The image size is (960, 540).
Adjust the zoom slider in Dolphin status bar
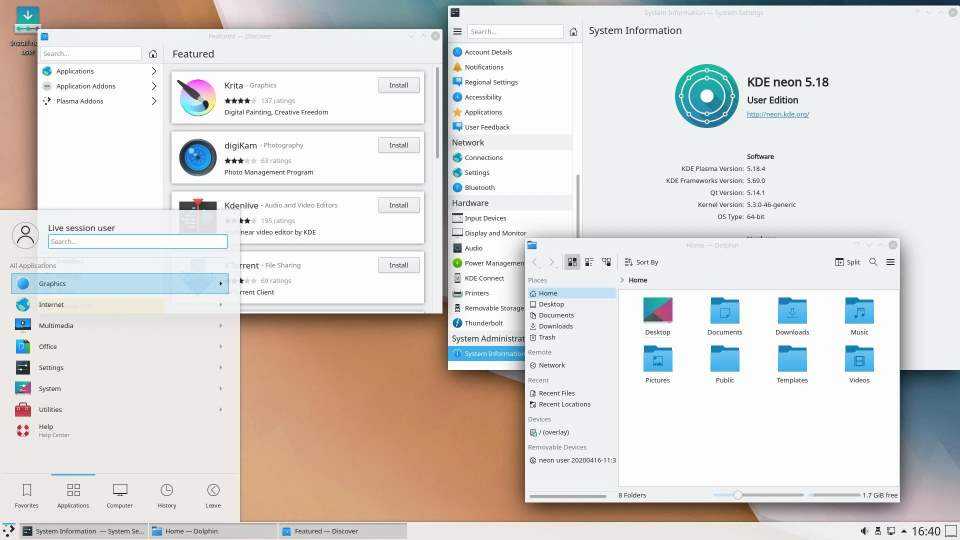tap(738, 495)
